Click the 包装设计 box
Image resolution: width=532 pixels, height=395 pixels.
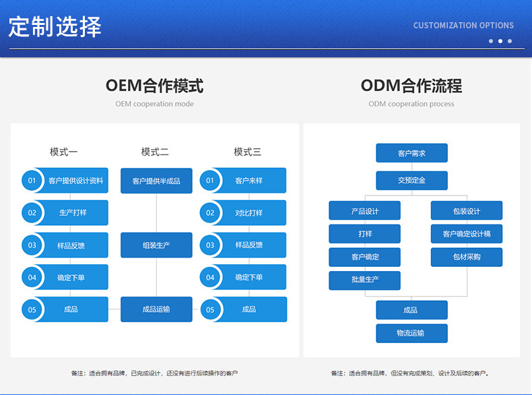click(467, 211)
